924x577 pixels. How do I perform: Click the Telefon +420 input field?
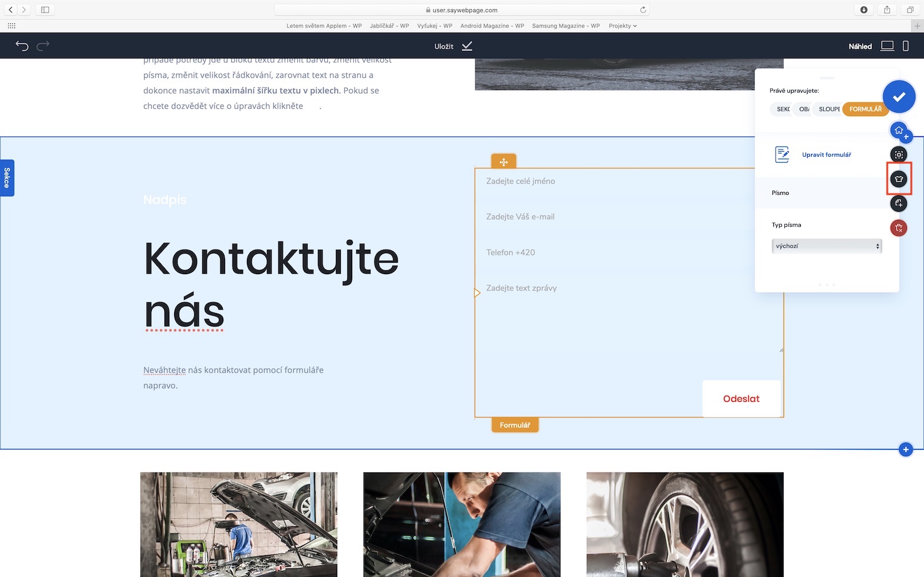pyautogui.click(x=629, y=252)
